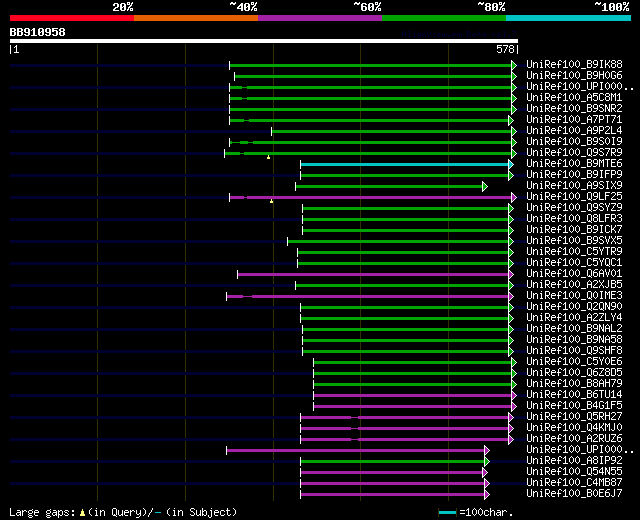Open hit UniRef100_B9SNR2
The height and width of the screenshot is (520, 640).
(574, 109)
